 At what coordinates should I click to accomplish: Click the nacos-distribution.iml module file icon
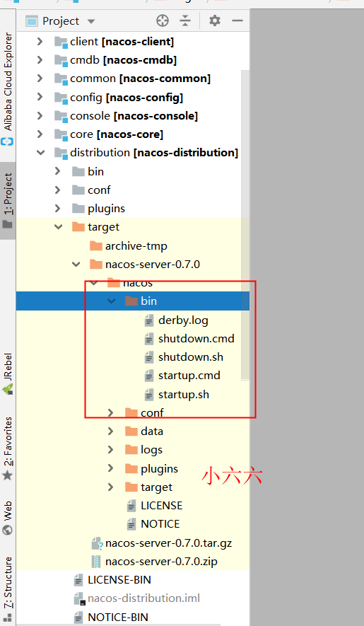point(79,598)
